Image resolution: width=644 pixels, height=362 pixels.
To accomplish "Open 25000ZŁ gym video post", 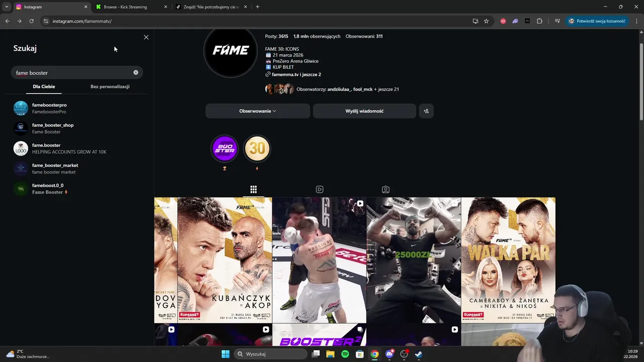I will (x=414, y=260).
